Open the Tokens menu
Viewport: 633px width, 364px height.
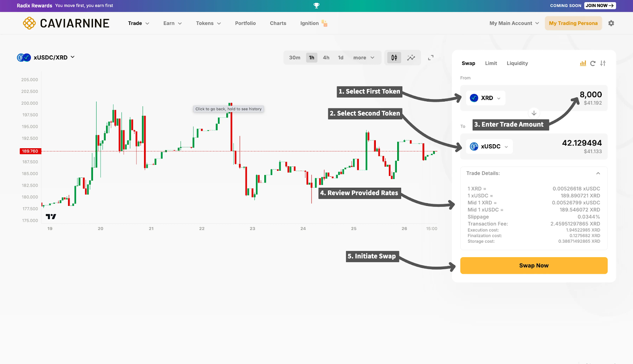coord(208,23)
